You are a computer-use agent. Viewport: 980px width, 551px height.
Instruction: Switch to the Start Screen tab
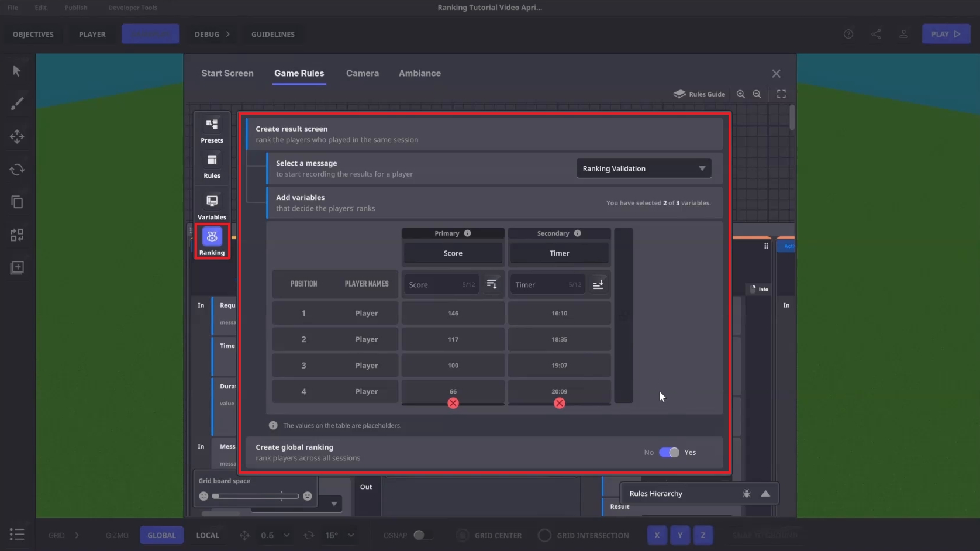click(x=227, y=73)
